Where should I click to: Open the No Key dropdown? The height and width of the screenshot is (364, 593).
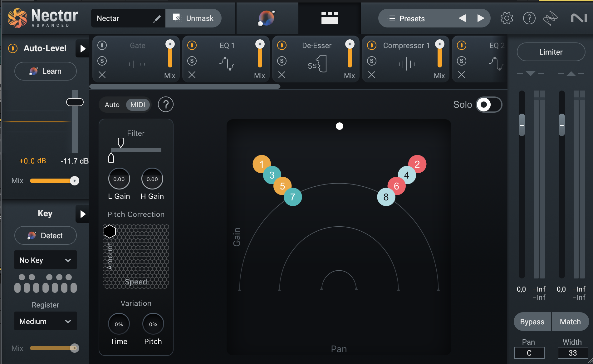tap(46, 260)
